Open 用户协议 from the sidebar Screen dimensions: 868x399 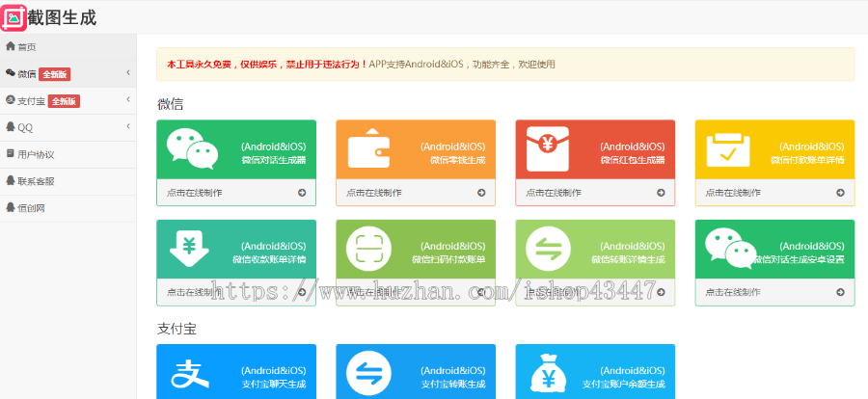68,154
